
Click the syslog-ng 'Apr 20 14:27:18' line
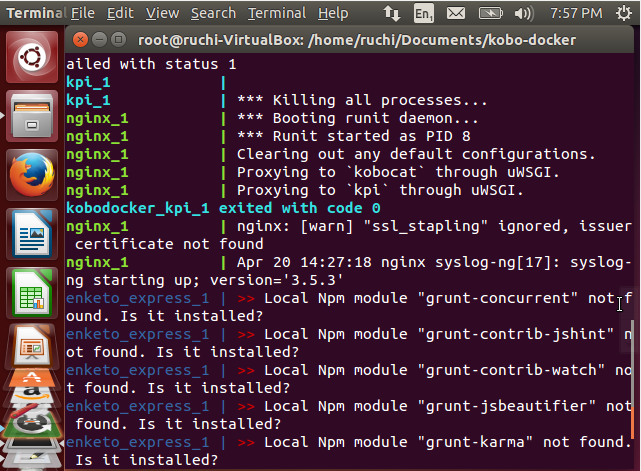[349, 262]
